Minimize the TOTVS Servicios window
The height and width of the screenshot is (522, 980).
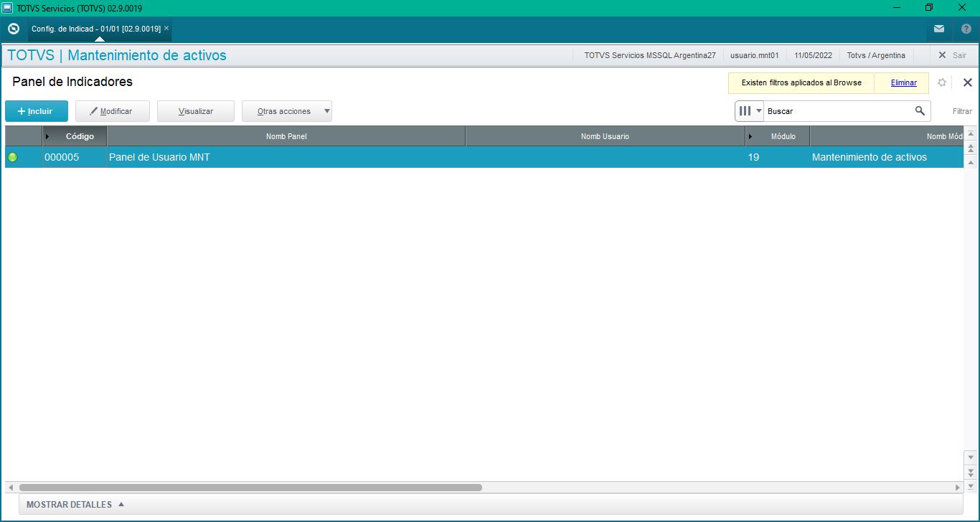[x=897, y=7]
